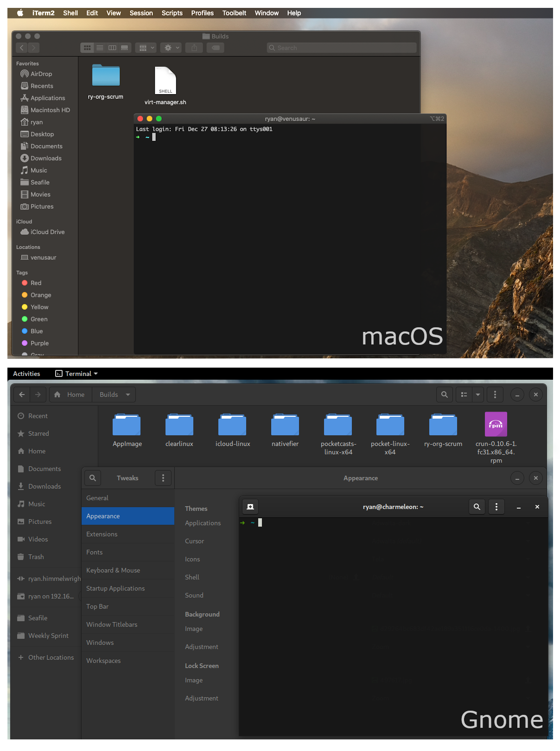The image size is (560, 751).
Task: Go to Home in Nautilus path bar
Action: (x=70, y=395)
